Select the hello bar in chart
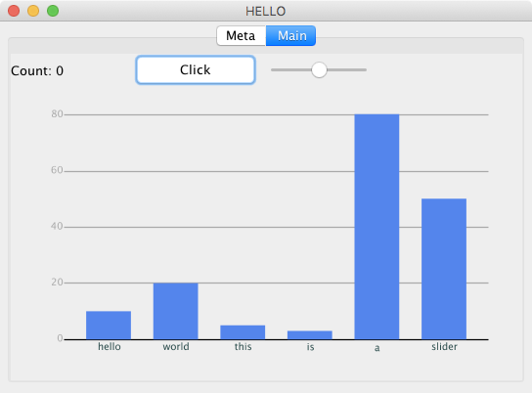The height and width of the screenshot is (393, 532). click(x=109, y=326)
